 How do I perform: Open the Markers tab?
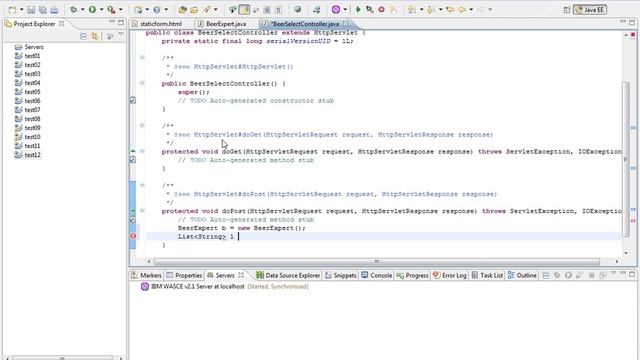click(146, 276)
